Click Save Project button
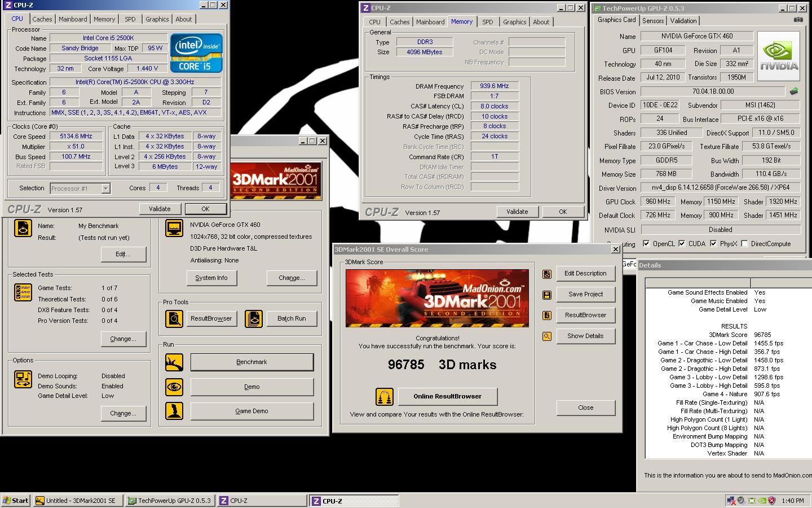The height and width of the screenshot is (508, 812). pos(585,294)
